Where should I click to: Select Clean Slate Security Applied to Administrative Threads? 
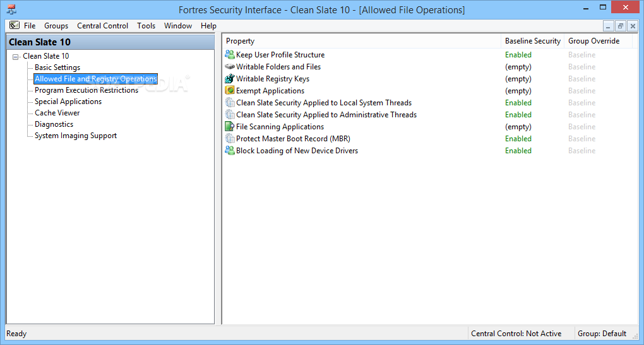coord(326,114)
